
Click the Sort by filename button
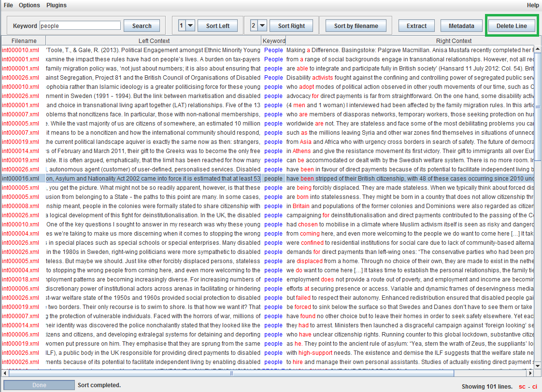pyautogui.click(x=356, y=26)
